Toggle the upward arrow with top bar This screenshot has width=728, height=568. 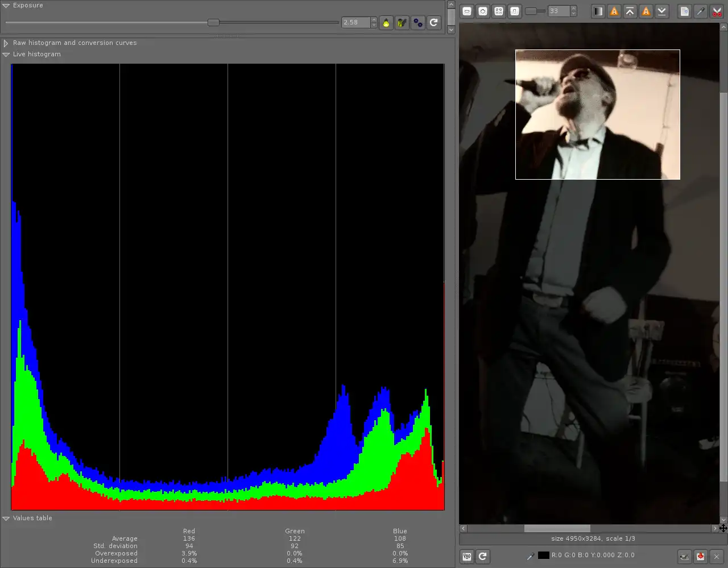(630, 11)
